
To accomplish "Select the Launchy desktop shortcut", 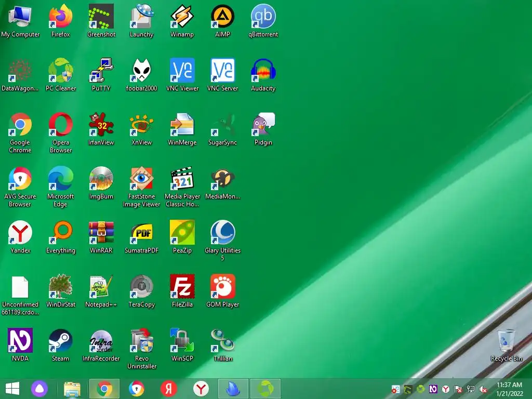I will coord(141,21).
